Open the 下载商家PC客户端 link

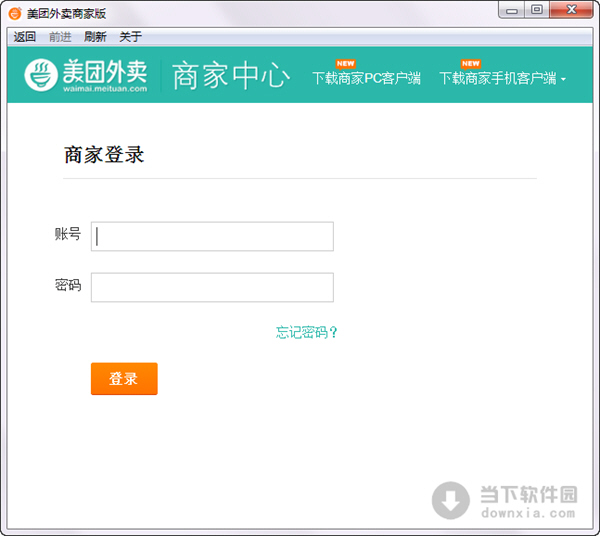[366, 78]
